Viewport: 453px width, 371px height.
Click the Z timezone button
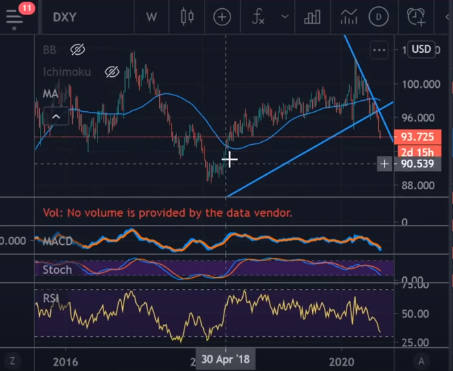click(x=12, y=361)
